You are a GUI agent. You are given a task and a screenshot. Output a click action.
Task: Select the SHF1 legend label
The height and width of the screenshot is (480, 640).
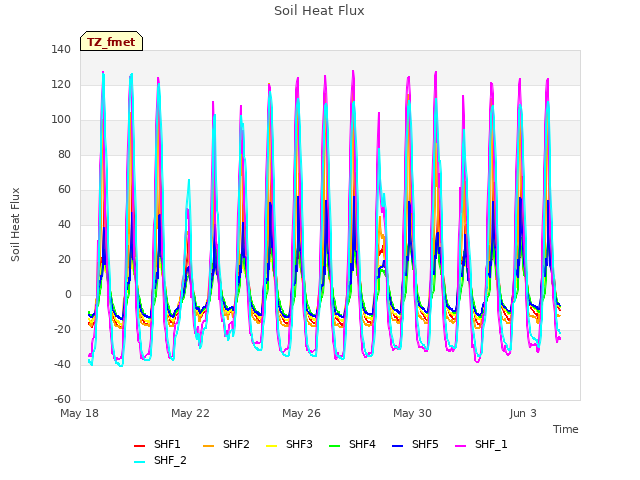tap(167, 444)
